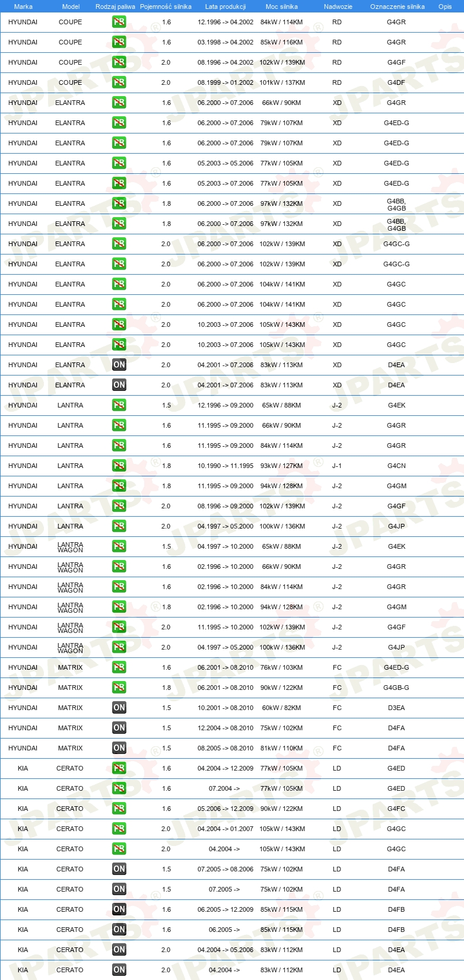Image resolution: width=464 pixels, height=980 pixels.
Task: Click the Nadwozie column header
Action: (x=338, y=7)
